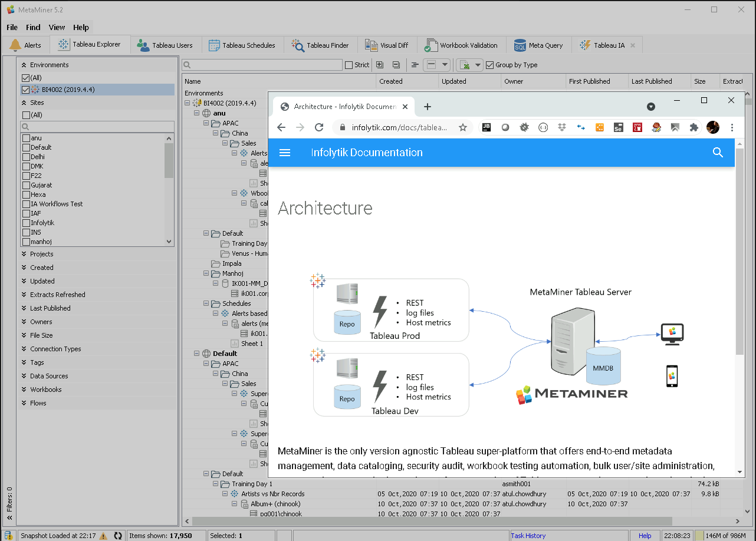Collapse the sidebar with the double-chevron icon
Viewport: 756px width, 541px height.
[9, 517]
